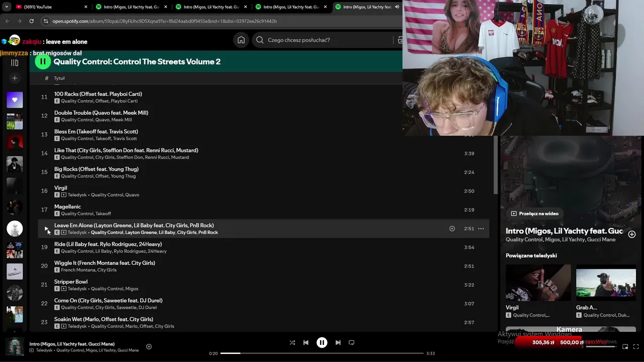Skip to previous track

pos(306,342)
